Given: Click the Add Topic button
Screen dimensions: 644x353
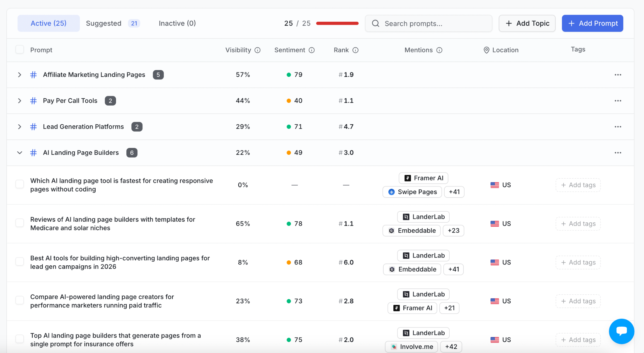Looking at the screenshot, I should tap(527, 23).
